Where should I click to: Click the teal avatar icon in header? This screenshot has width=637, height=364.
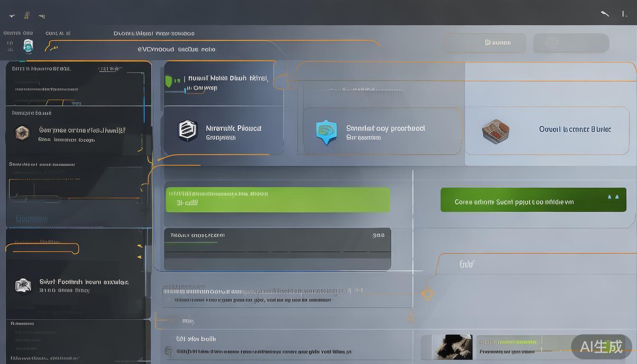(28, 46)
